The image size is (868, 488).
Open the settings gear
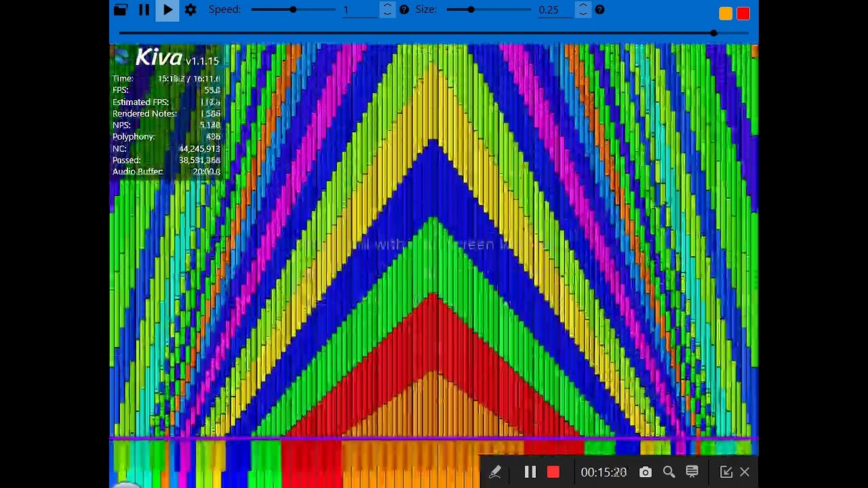(x=191, y=10)
